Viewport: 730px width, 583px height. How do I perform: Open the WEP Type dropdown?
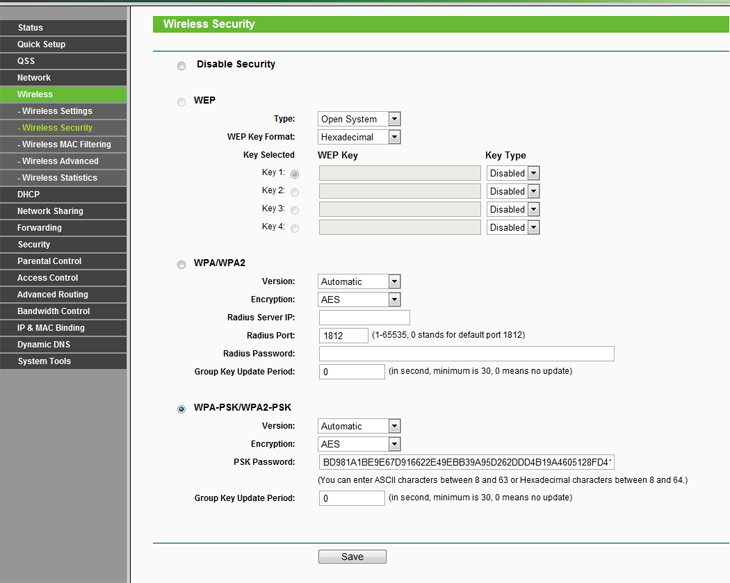(359, 119)
